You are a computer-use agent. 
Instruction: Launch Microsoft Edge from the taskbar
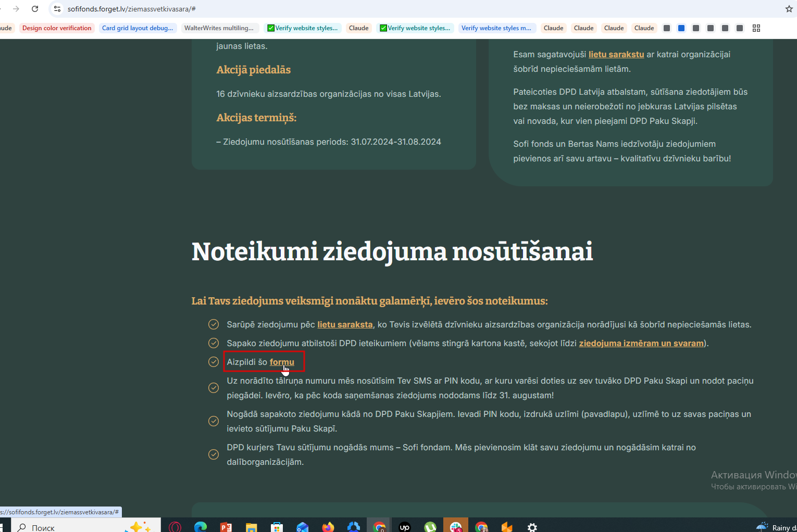(x=201, y=527)
